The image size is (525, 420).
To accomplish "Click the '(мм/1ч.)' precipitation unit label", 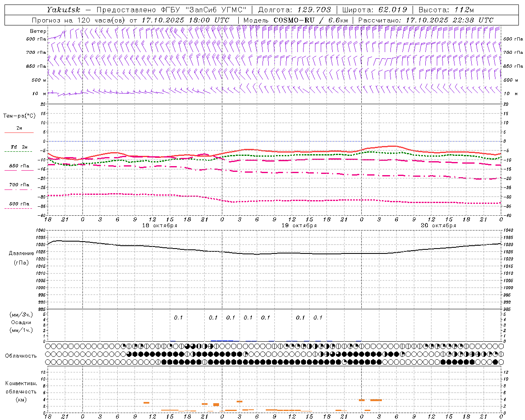I will pos(21,330).
